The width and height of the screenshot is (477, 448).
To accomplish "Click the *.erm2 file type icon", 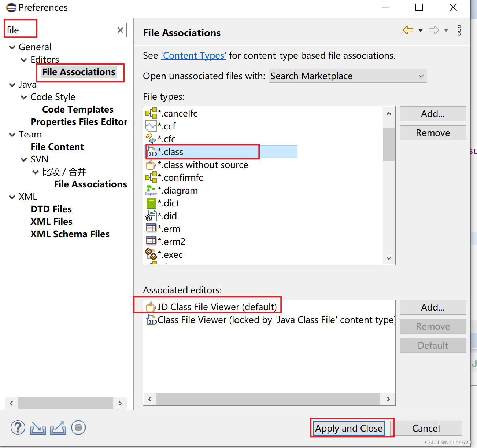I will click(x=151, y=241).
